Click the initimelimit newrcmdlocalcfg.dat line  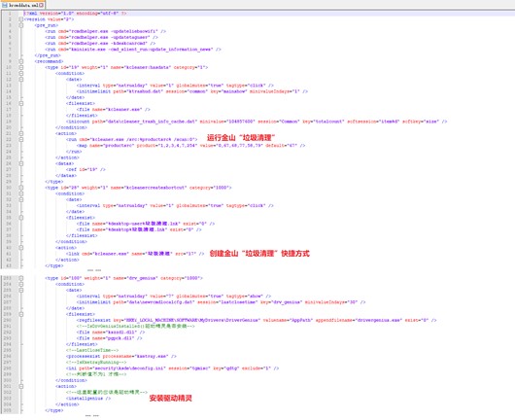[221, 302]
